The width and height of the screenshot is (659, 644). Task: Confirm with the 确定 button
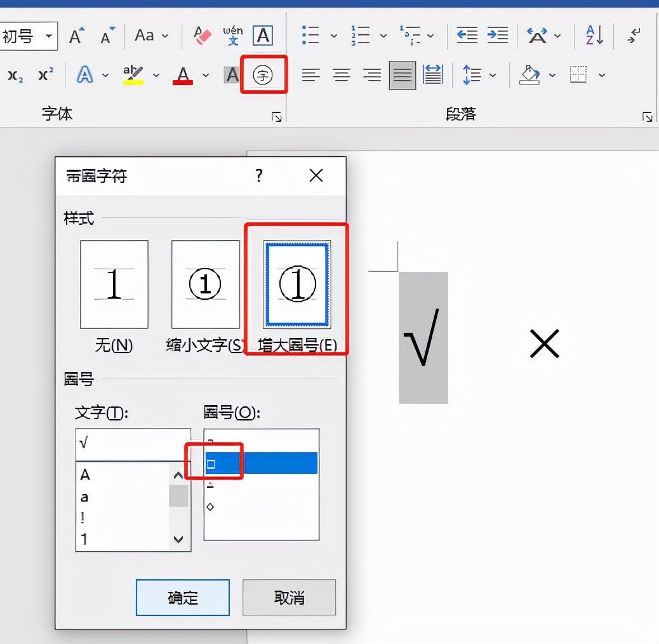[182, 597]
